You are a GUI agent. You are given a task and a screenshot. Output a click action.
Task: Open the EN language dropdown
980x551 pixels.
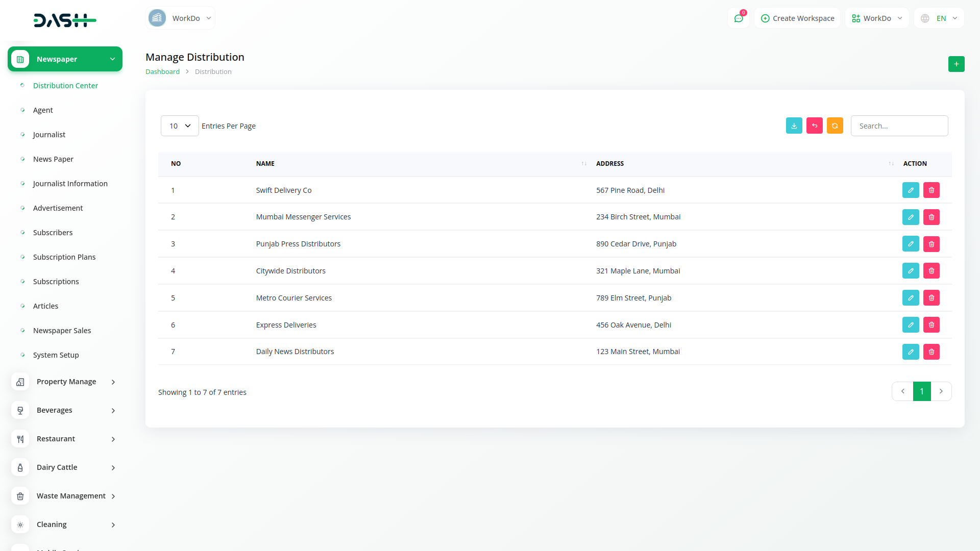(x=940, y=18)
